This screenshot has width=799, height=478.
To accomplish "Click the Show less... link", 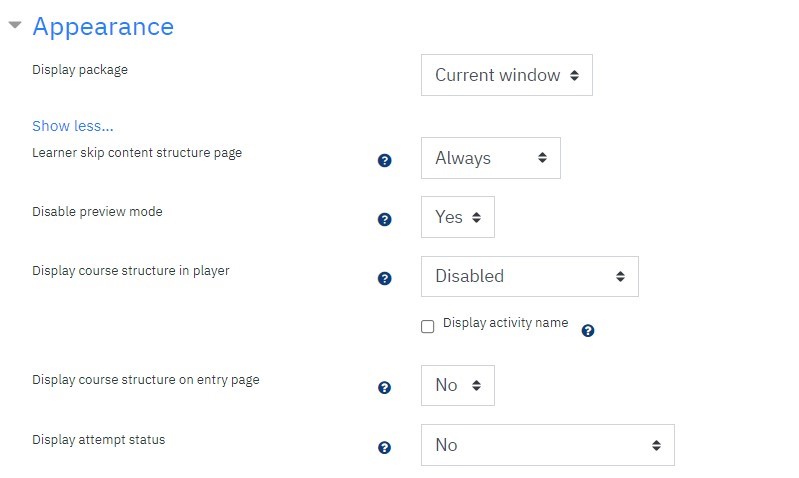I will tap(73, 126).
